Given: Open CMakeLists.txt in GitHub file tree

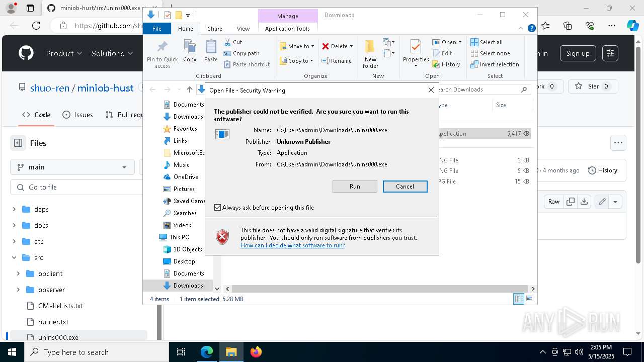Looking at the screenshot, I should tap(60, 306).
